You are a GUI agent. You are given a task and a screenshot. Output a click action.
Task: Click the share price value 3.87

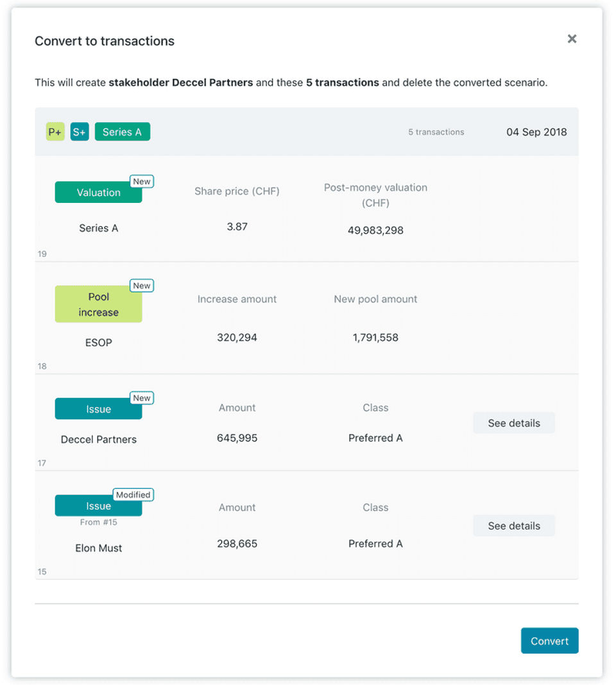point(237,227)
